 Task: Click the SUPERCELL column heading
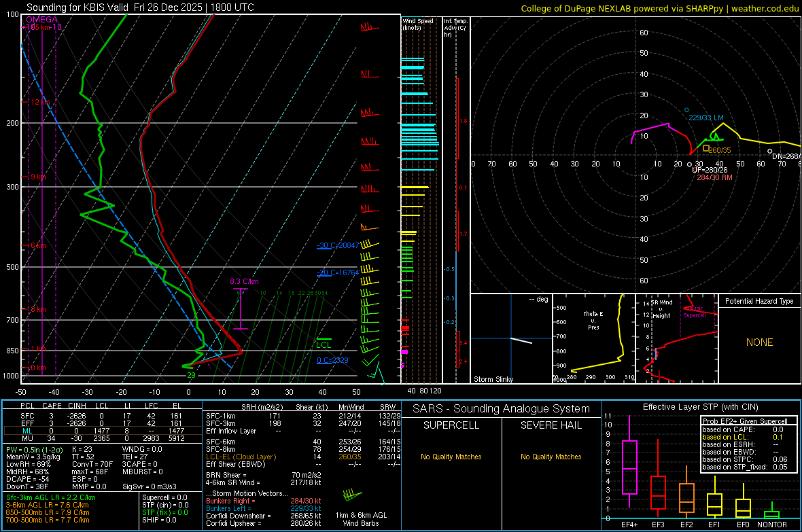pos(451,425)
